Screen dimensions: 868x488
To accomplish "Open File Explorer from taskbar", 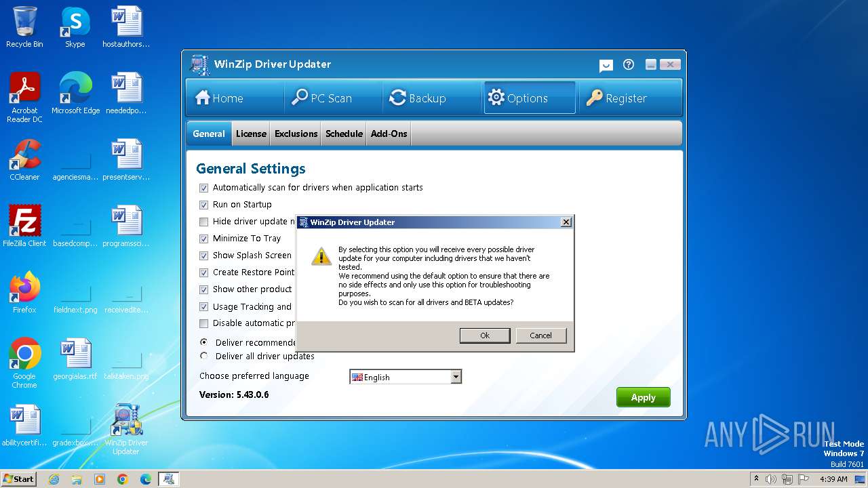I will click(x=77, y=479).
